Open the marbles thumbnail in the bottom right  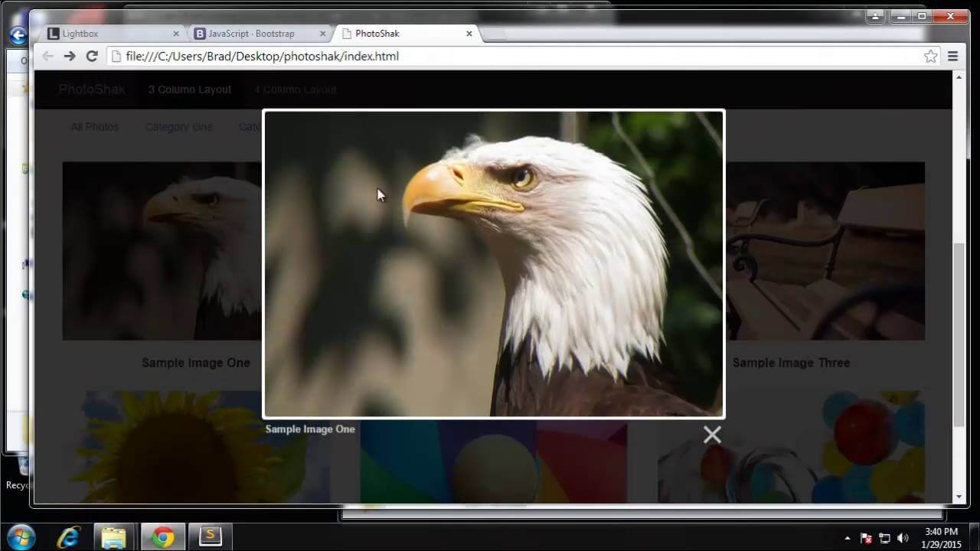791,448
